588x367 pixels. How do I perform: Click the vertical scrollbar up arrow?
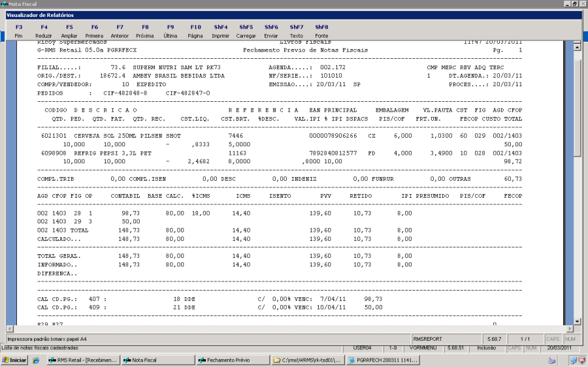(x=577, y=47)
